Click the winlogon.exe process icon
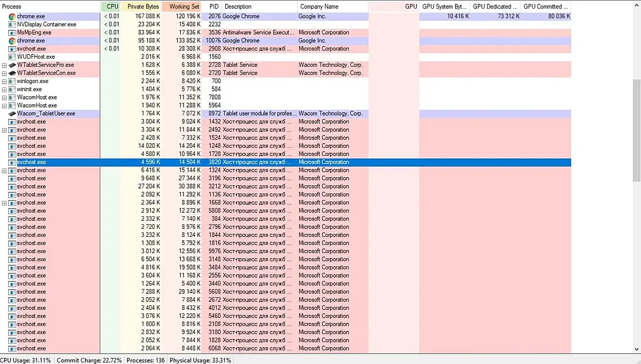The height and width of the screenshot is (364, 641). point(12,81)
